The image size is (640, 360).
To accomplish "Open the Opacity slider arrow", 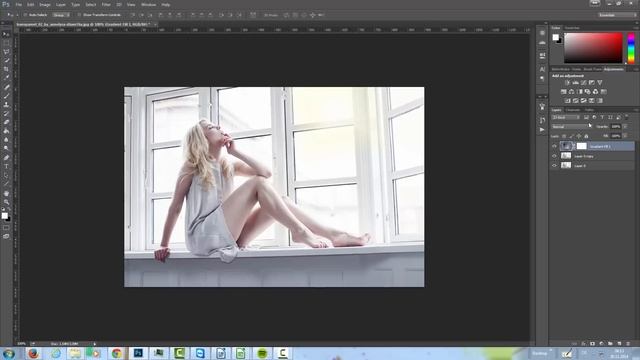I will point(625,127).
